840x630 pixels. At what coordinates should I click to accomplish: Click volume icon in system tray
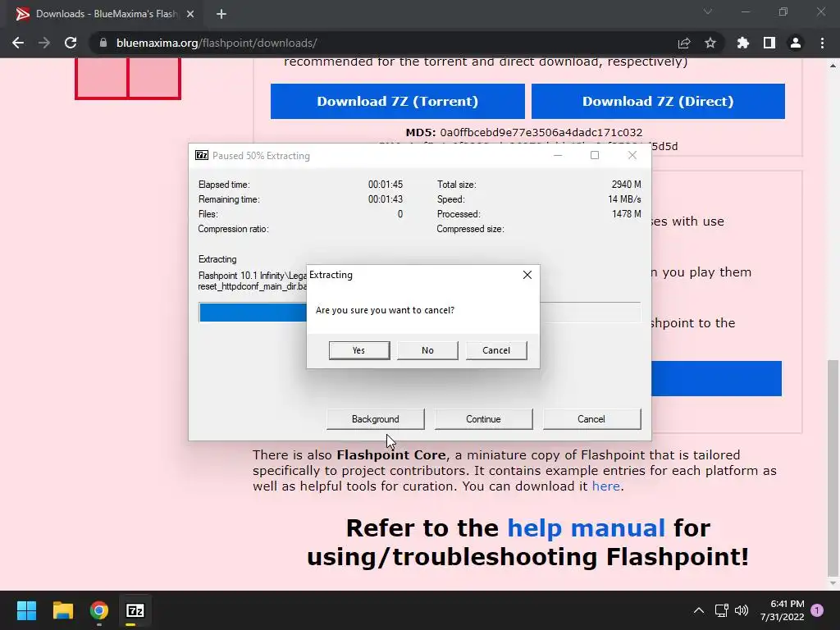742,610
